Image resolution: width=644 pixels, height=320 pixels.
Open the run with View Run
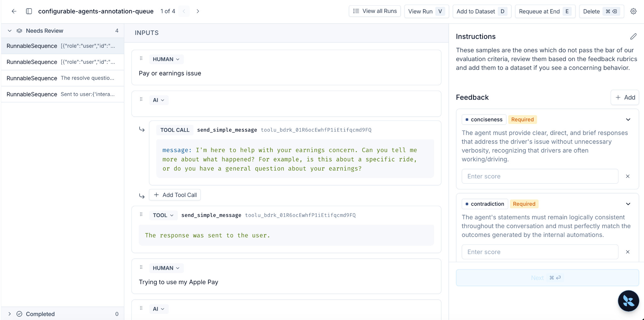[427, 11]
